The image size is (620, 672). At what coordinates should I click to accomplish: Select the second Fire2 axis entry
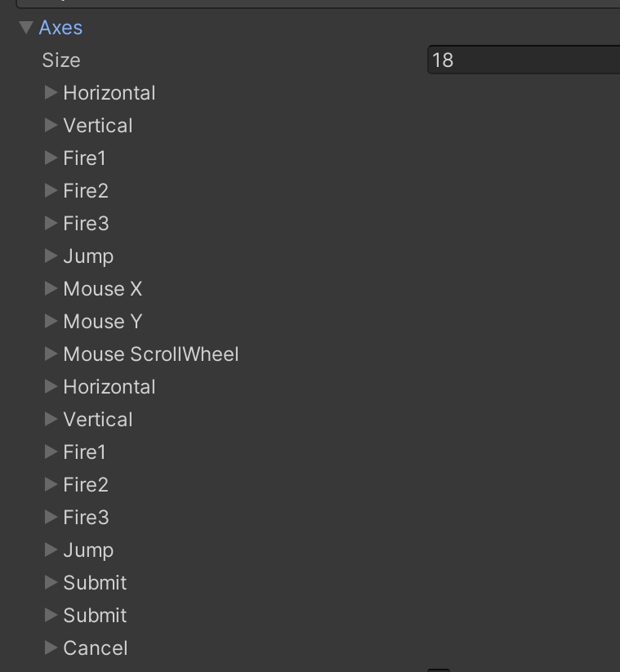(x=85, y=485)
